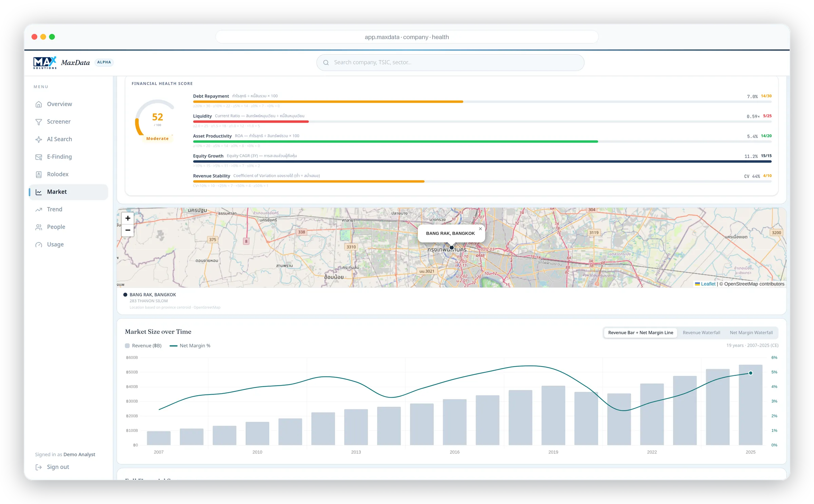Click the 2025 net margin data point
814x504 pixels.
pos(751,373)
